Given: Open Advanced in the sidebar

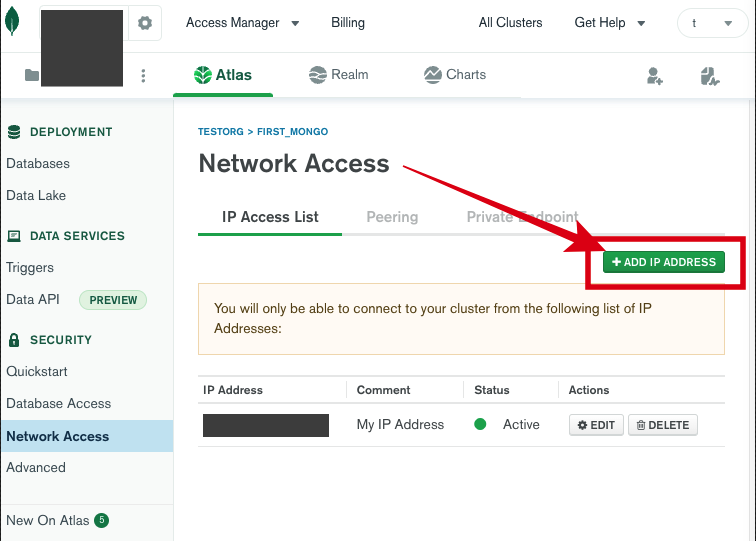Looking at the screenshot, I should (x=36, y=467).
